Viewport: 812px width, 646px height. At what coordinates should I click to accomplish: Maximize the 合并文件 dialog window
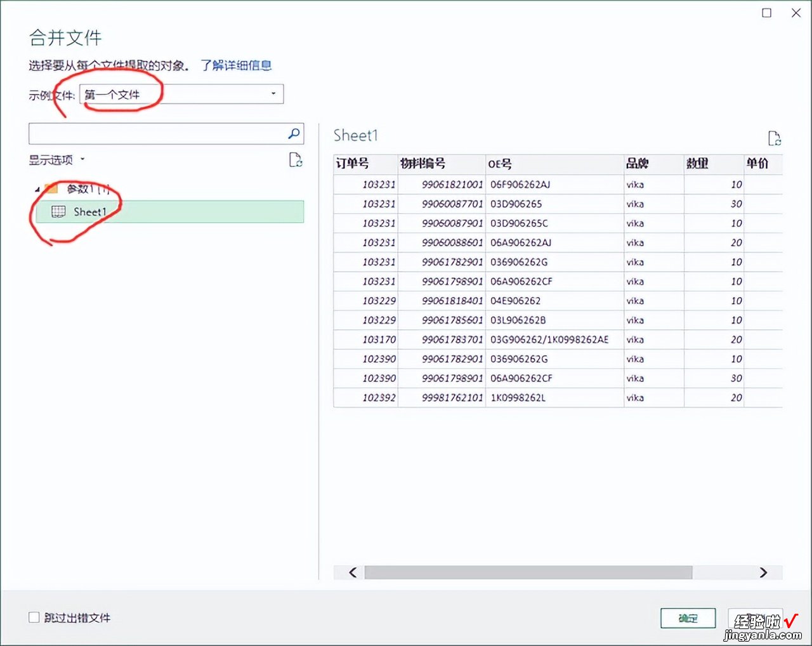click(x=766, y=13)
